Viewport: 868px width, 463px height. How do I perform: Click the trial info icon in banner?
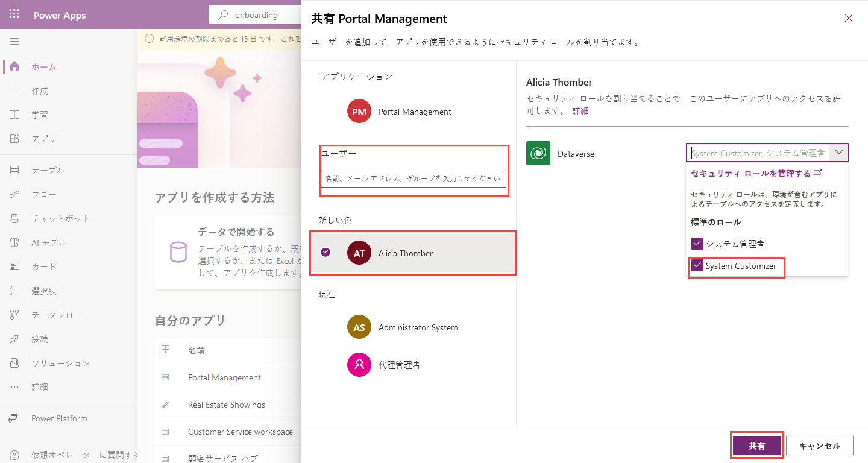pyautogui.click(x=149, y=39)
